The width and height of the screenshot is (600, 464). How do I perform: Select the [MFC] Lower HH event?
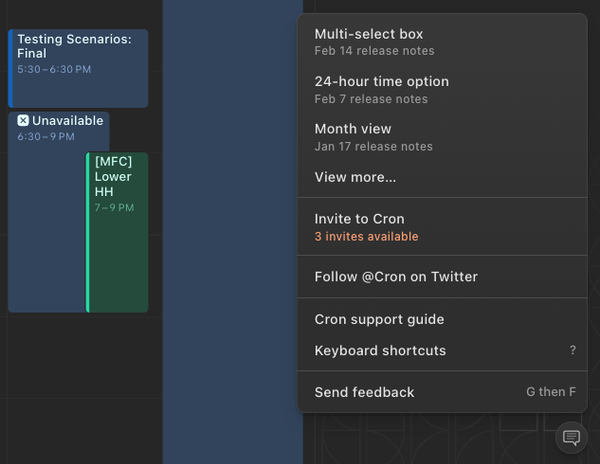tap(117, 232)
